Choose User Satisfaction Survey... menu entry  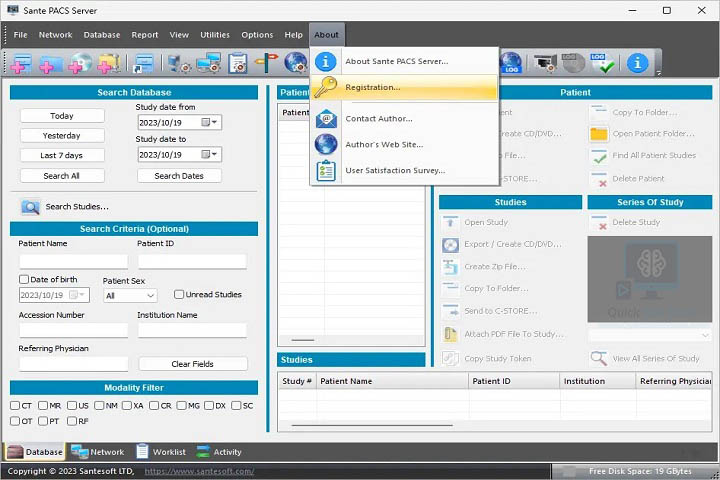point(404,170)
